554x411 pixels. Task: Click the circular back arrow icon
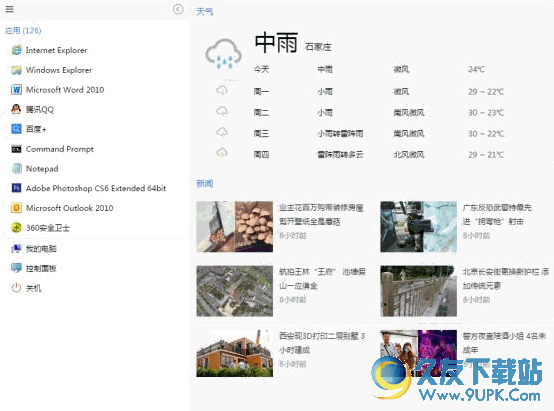click(x=178, y=9)
